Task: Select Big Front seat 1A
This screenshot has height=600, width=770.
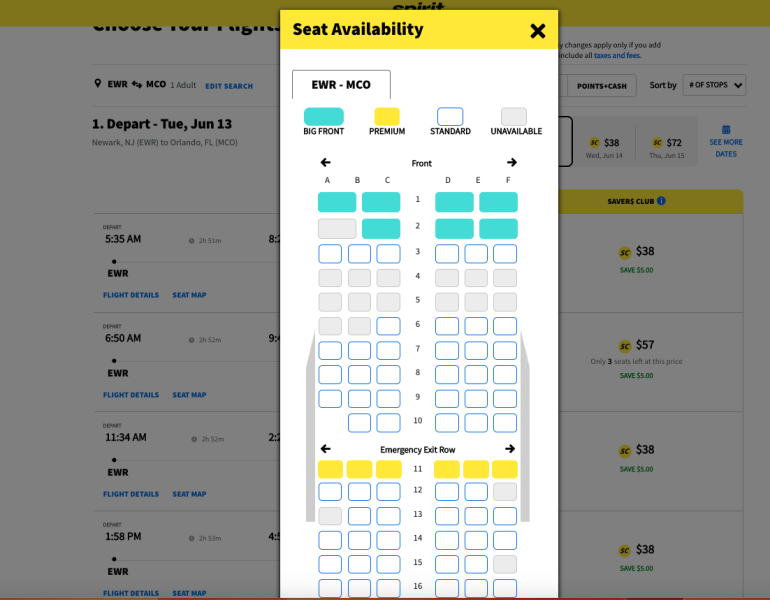Action: point(337,202)
